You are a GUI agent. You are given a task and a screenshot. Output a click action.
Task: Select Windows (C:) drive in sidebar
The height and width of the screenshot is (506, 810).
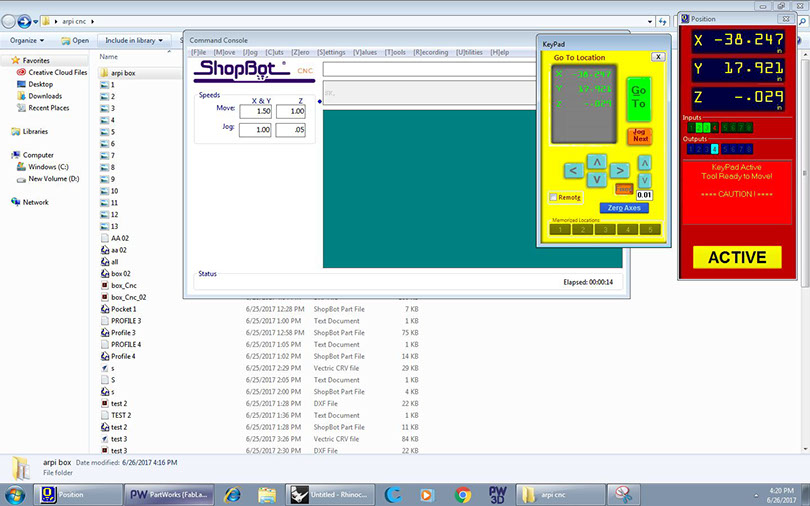coord(42,167)
